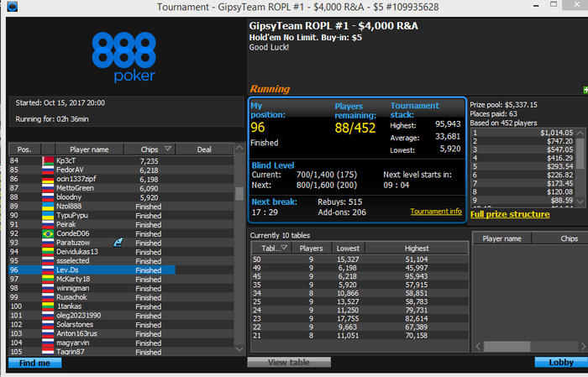Select table 21 row
The height and width of the screenshot is (377, 588).
360,335
